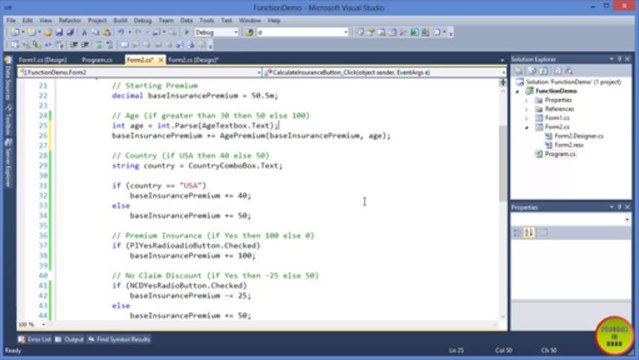
Task: Click the Paste clipboard icon
Action: (106, 32)
